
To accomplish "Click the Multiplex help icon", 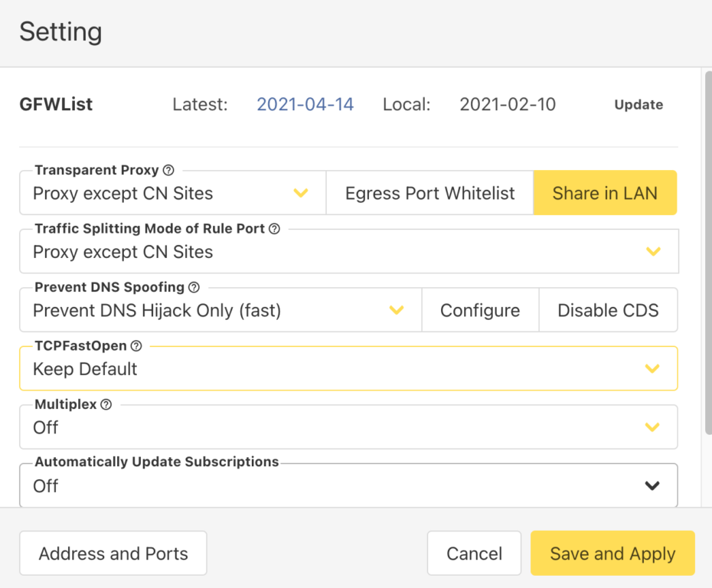I will pos(106,404).
